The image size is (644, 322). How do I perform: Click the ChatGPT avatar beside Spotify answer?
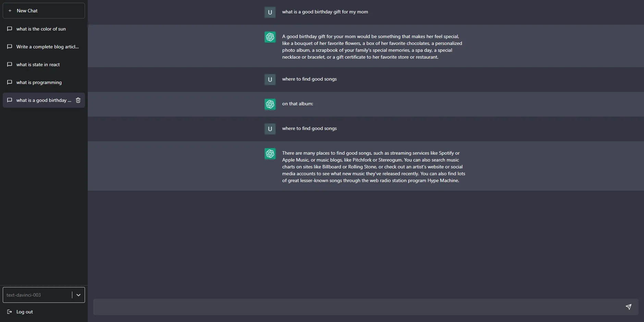pos(270,154)
